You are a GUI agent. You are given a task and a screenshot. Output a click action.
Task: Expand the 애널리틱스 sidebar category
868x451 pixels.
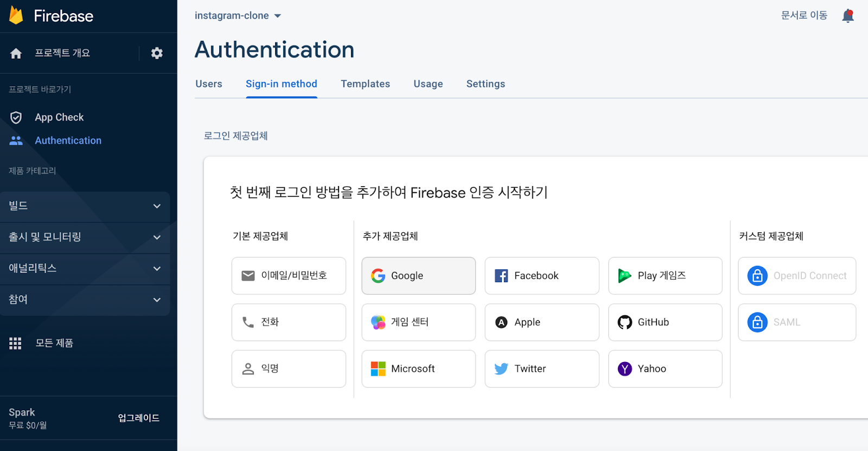click(85, 269)
